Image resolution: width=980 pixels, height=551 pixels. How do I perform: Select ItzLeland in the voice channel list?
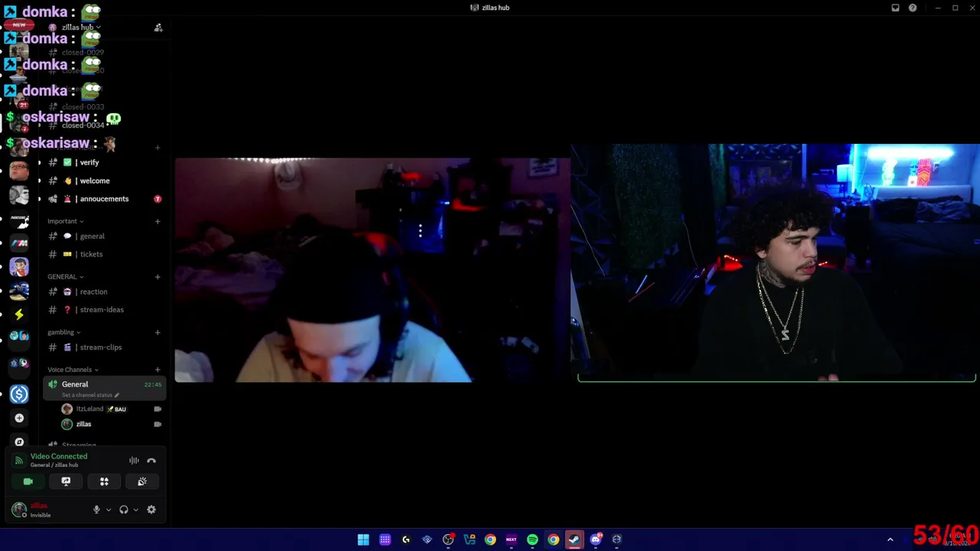110,409
